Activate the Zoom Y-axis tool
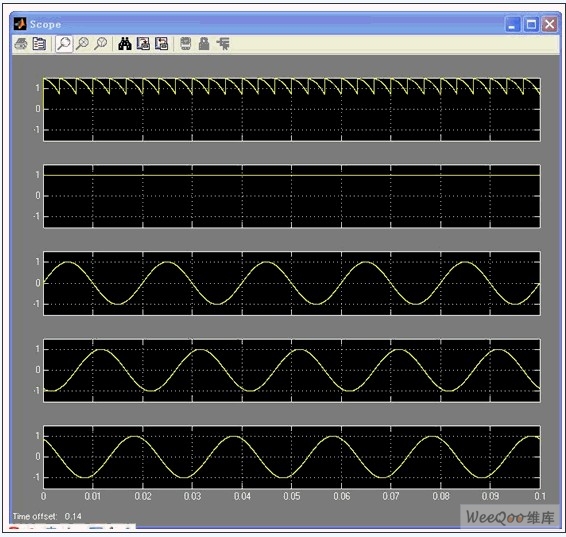 pyautogui.click(x=101, y=44)
